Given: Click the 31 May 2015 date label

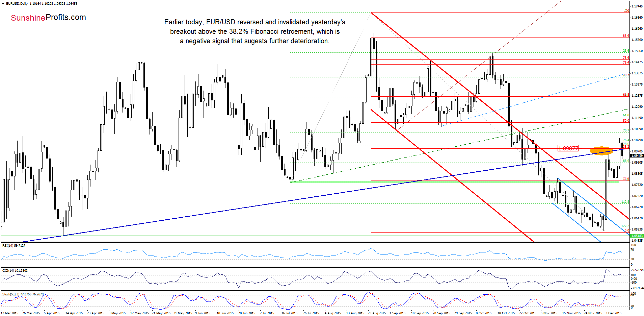Looking at the screenshot, I should pos(183,313).
